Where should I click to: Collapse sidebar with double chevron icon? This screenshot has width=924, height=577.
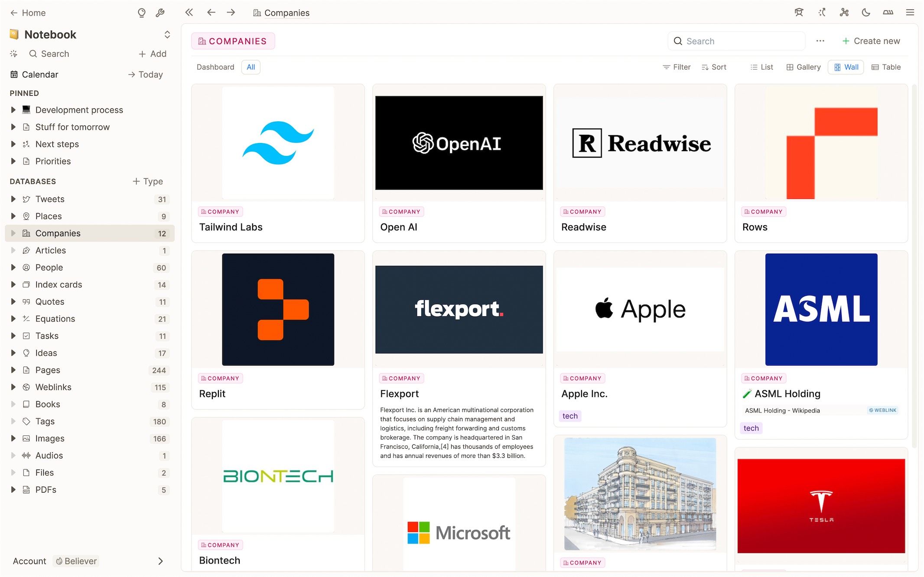(189, 13)
